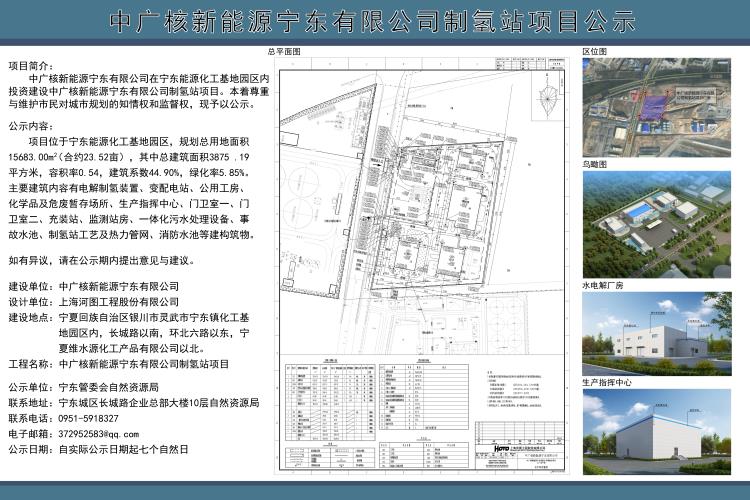Open the 生产指挥中心 building rendering
Screen dimensions: 750x500
coord(656,432)
